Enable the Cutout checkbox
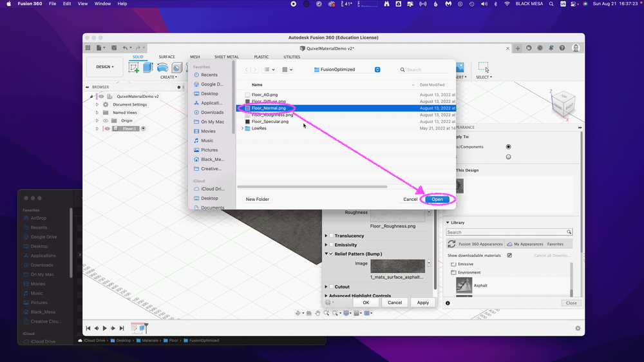Viewport: 644px width, 362px height. 332,287
